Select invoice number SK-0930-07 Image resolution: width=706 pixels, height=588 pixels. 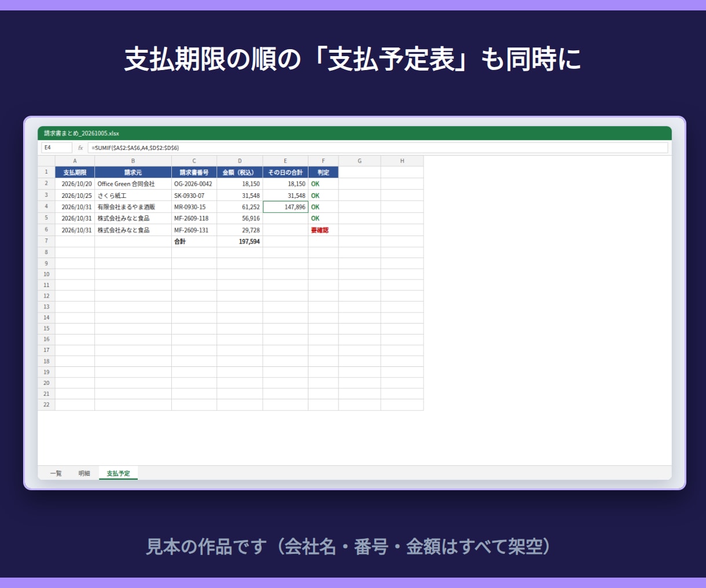point(194,196)
